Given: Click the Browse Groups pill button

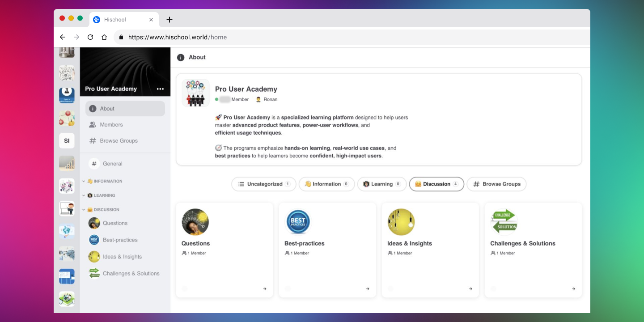Looking at the screenshot, I should pos(496,184).
